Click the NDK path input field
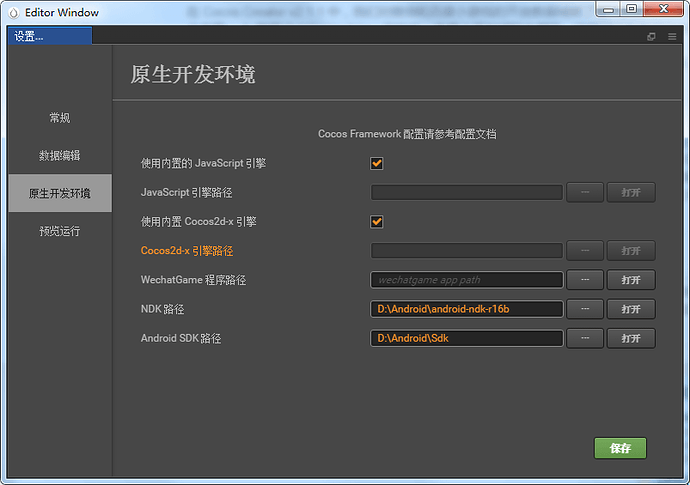 tap(467, 309)
